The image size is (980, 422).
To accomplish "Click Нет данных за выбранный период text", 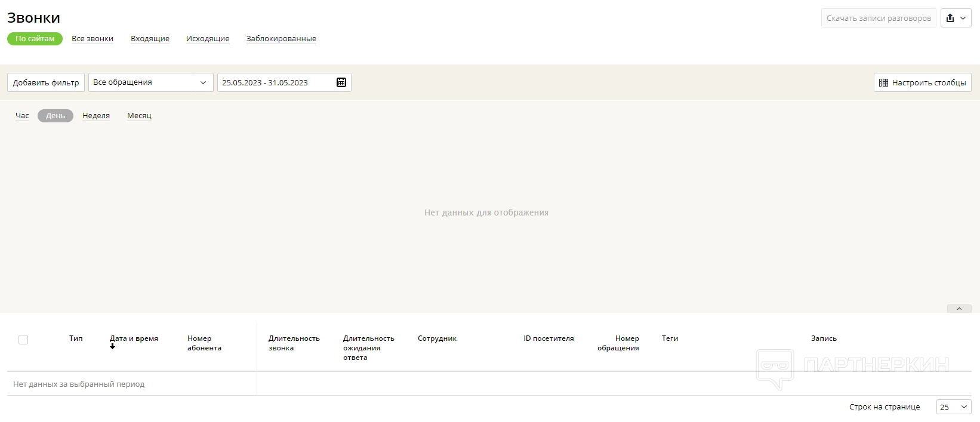I will [x=79, y=384].
